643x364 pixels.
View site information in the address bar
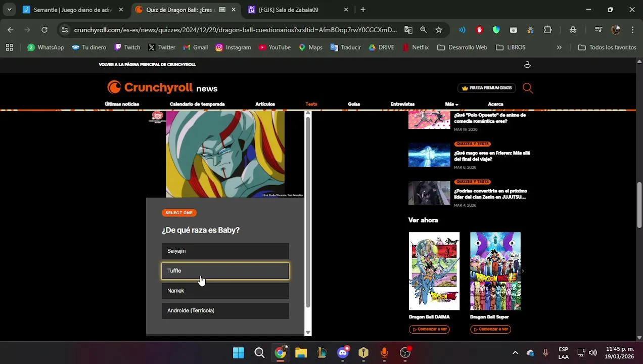[64, 30]
